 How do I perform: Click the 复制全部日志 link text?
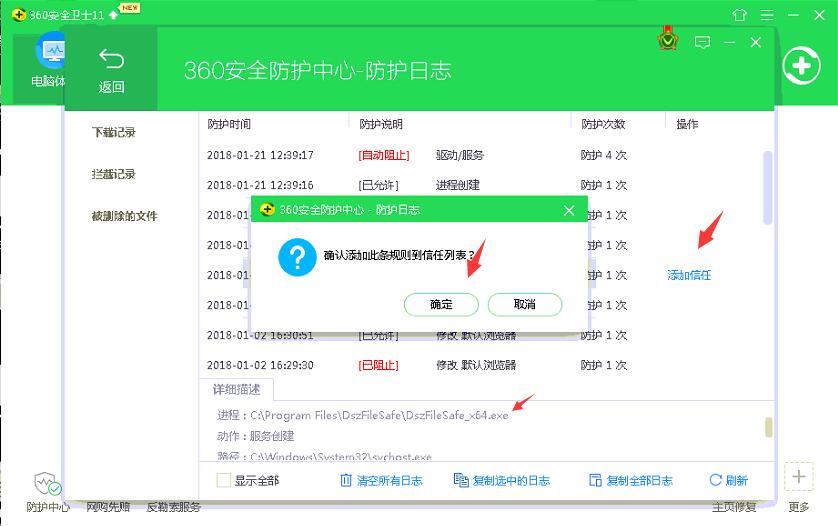[x=639, y=481]
